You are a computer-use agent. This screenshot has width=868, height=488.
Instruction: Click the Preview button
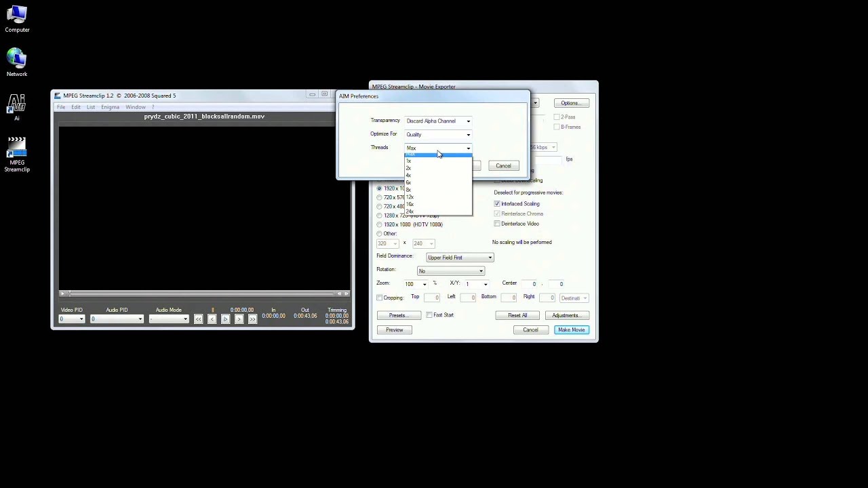pos(395,330)
